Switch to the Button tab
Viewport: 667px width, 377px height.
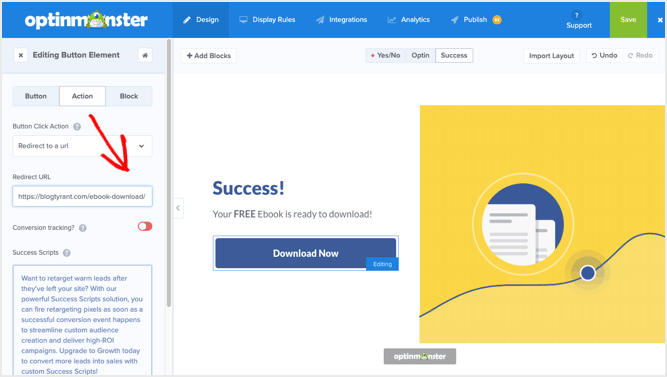click(36, 96)
